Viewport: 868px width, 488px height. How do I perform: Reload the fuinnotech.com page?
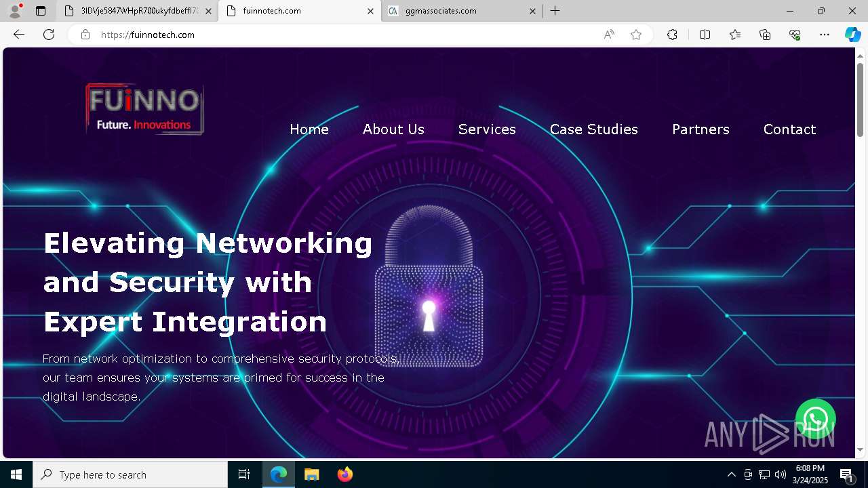[x=49, y=35]
